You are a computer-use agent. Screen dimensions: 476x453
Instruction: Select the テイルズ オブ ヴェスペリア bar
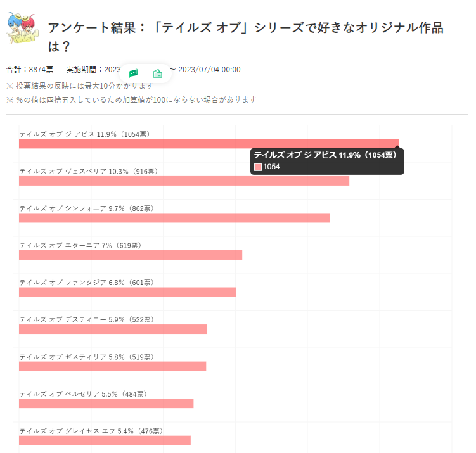pos(184,181)
